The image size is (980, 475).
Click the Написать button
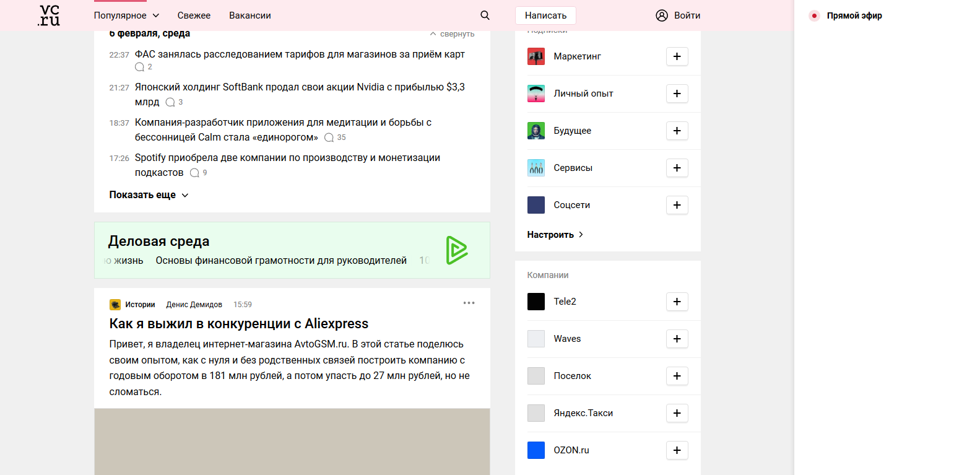tap(546, 15)
